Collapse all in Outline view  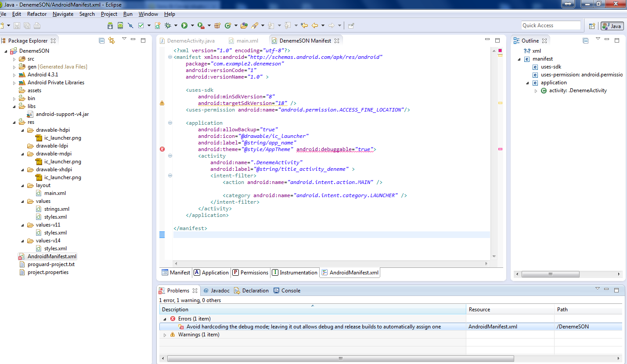click(x=585, y=40)
